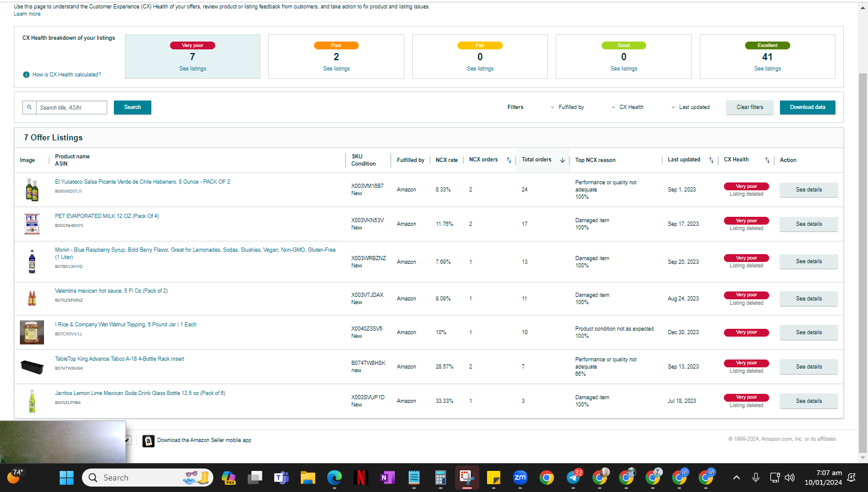
Task: Open the taskbar clock showing 7:07 am
Action: point(823,478)
